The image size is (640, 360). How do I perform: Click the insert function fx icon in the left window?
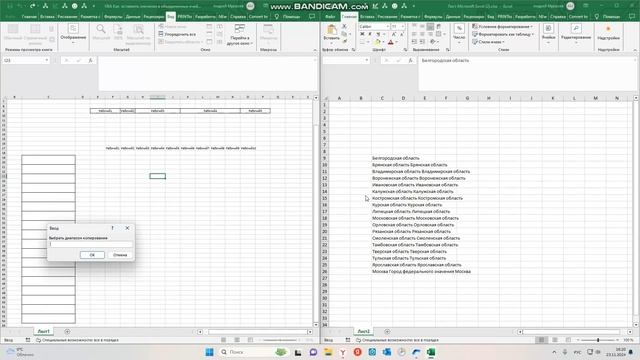pyautogui.click(x=90, y=60)
